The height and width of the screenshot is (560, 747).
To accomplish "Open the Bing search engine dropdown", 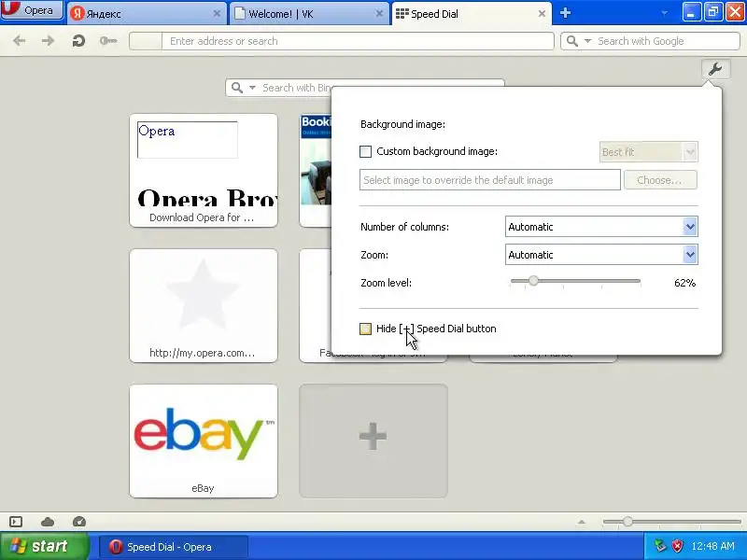I will tap(252, 88).
